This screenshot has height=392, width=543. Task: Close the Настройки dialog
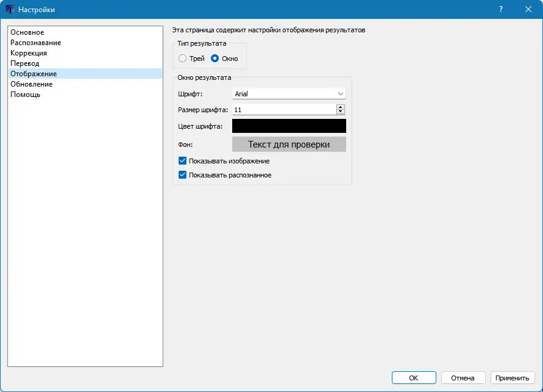528,9
